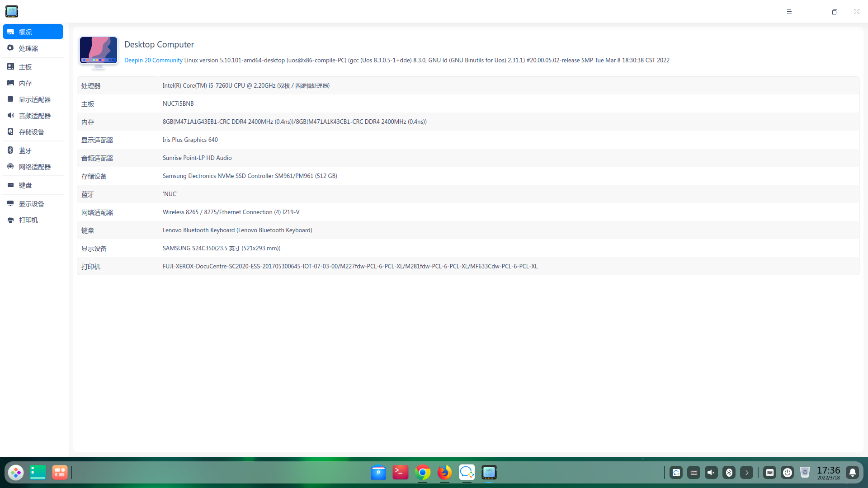Open the 显示适配器 (Display adapter) section

34,99
